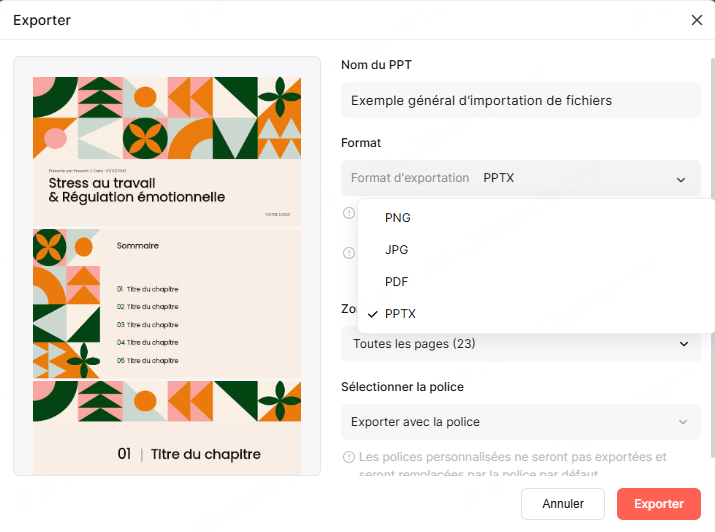
Task: Click the red Exporter button
Action: (659, 504)
